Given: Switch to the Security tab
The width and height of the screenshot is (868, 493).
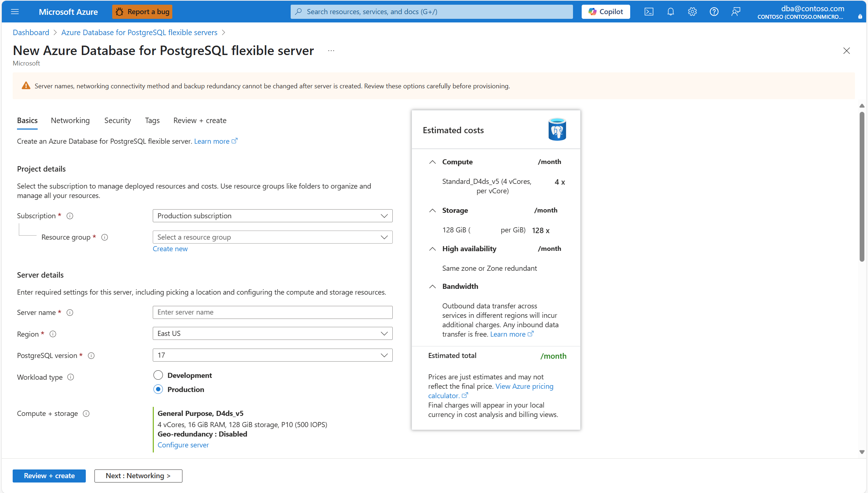Looking at the screenshot, I should pyautogui.click(x=117, y=120).
